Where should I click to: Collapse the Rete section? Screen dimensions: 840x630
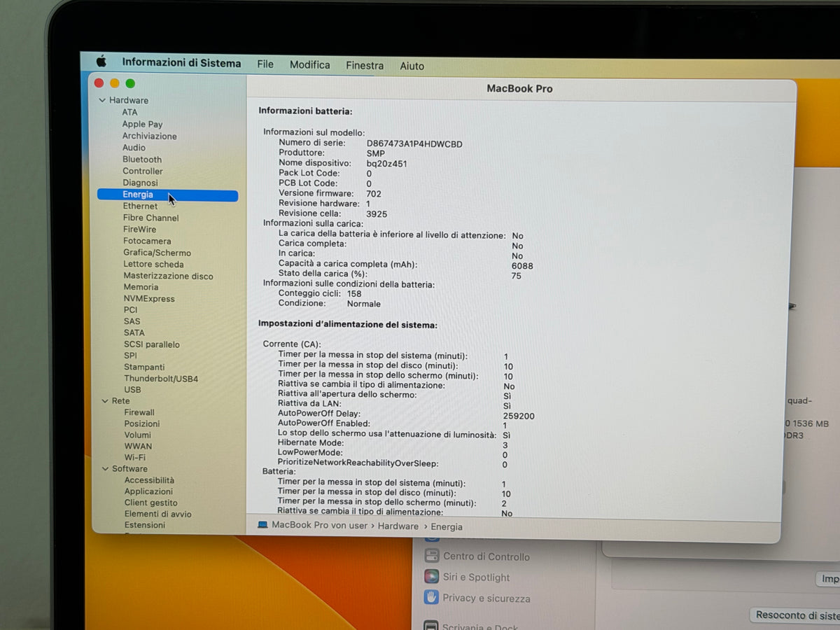point(105,401)
